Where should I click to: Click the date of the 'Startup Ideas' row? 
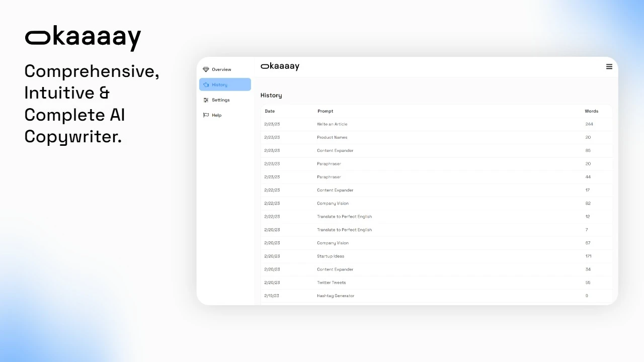pos(272,256)
